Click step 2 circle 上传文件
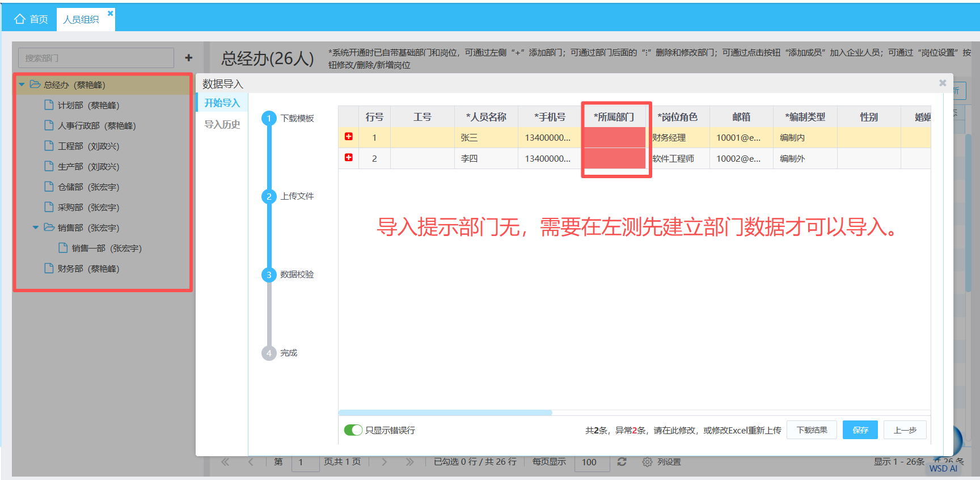The height and width of the screenshot is (480, 980). (x=269, y=196)
